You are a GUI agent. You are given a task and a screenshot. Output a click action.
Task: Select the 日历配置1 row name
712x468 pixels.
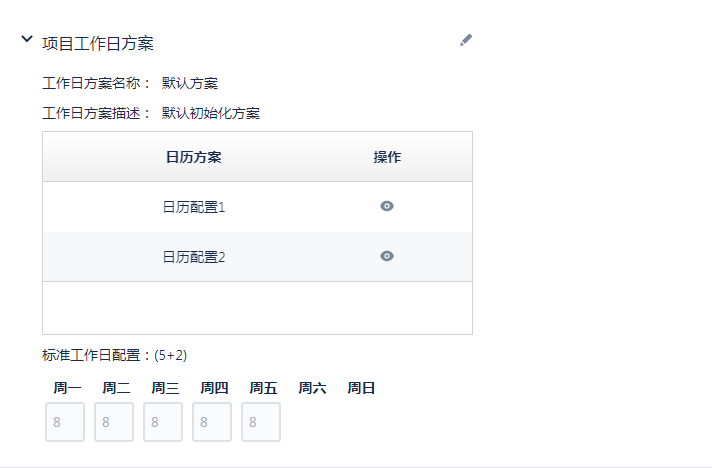[x=194, y=207]
